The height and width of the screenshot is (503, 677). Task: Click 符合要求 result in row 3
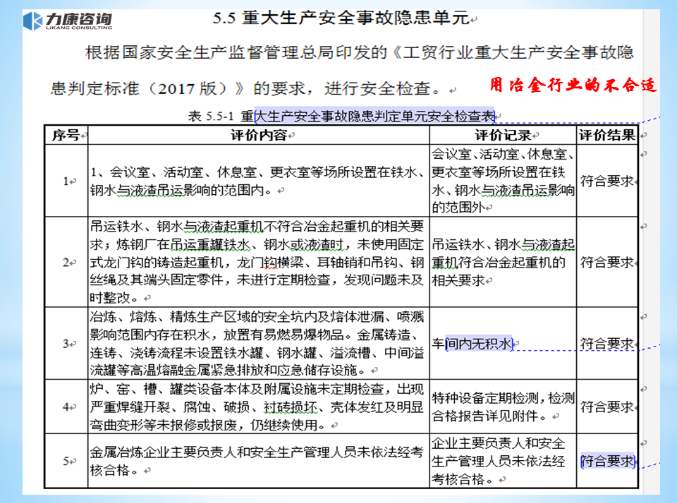coord(607,344)
